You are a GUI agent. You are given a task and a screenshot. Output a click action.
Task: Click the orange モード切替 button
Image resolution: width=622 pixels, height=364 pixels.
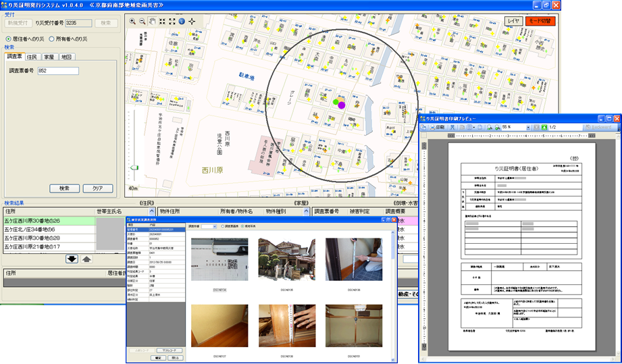pyautogui.click(x=540, y=21)
